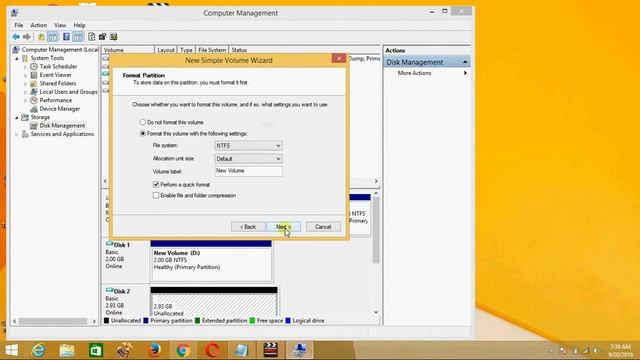Close the wizard with red X
This screenshot has height=360, width=640.
[x=339, y=58]
